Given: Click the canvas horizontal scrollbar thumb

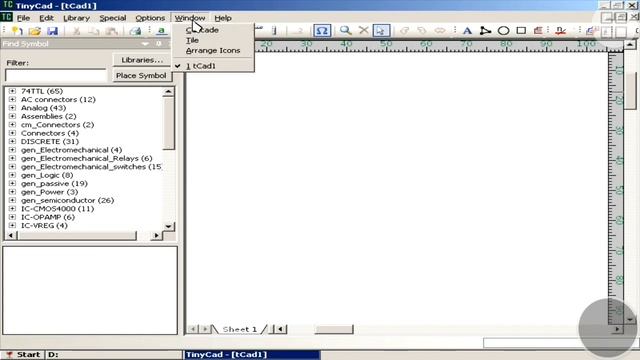Looking at the screenshot, I should (x=334, y=329).
